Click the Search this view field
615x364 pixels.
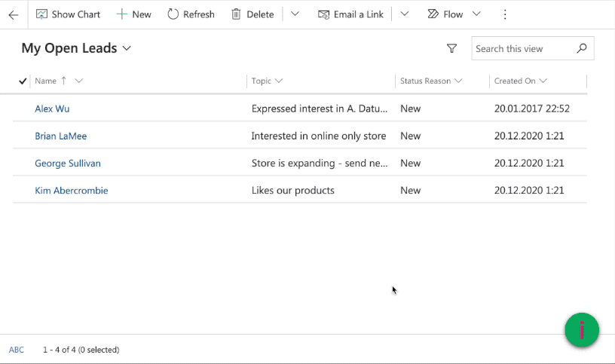pos(523,48)
